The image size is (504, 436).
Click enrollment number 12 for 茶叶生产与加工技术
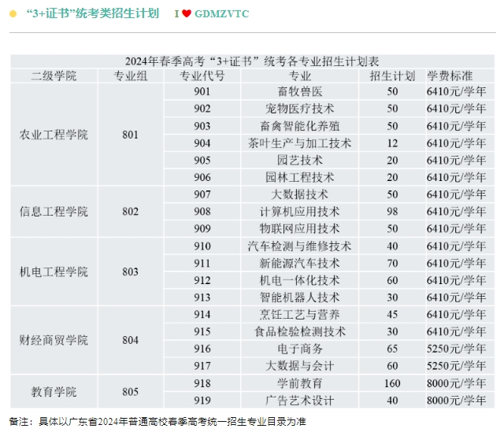pos(392,143)
